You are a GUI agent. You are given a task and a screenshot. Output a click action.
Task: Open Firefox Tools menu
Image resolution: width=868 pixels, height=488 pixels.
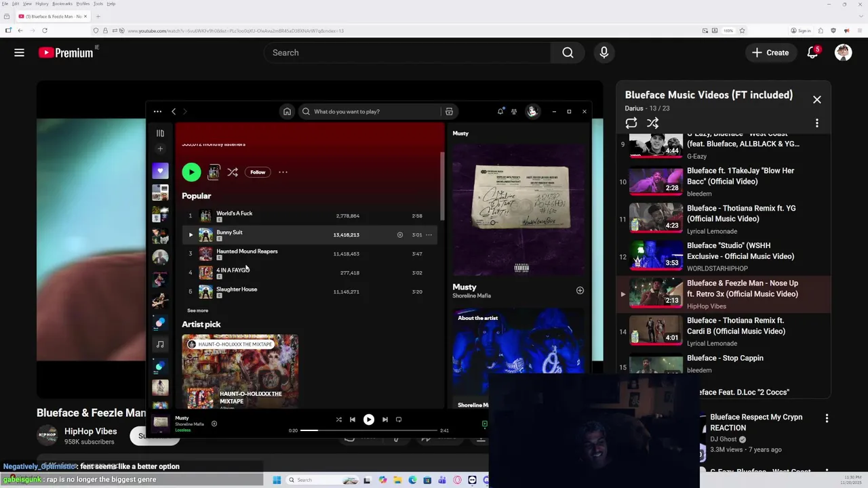pyautogui.click(x=98, y=3)
